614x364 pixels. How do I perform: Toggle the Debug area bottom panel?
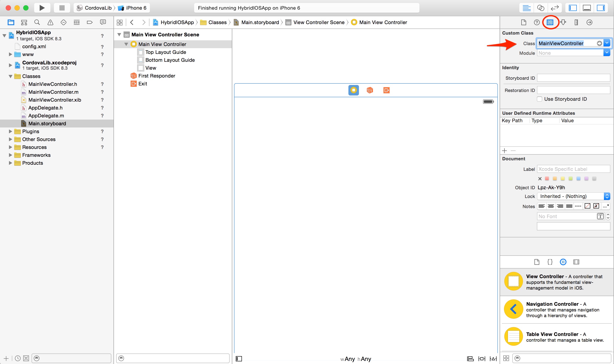coord(587,8)
